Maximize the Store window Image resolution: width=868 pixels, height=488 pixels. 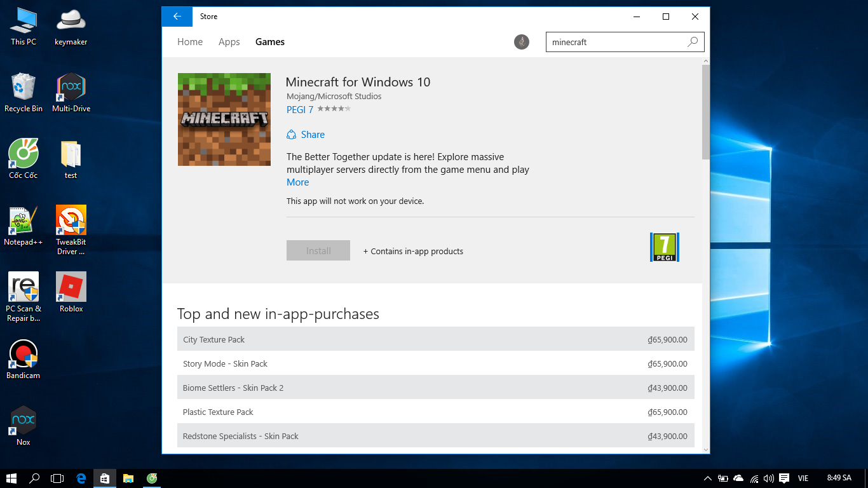666,17
